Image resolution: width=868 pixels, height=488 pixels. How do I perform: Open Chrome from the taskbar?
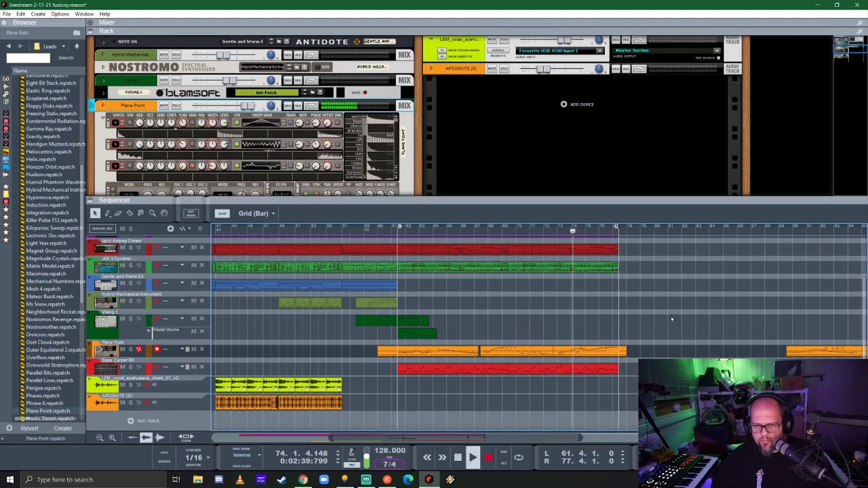[x=302, y=480]
